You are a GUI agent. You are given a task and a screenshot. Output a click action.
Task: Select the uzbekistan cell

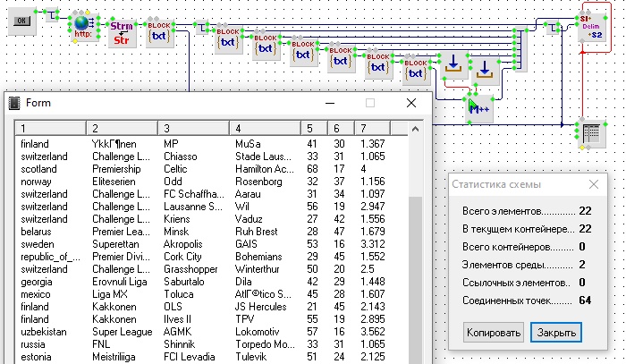pyautogui.click(x=44, y=332)
